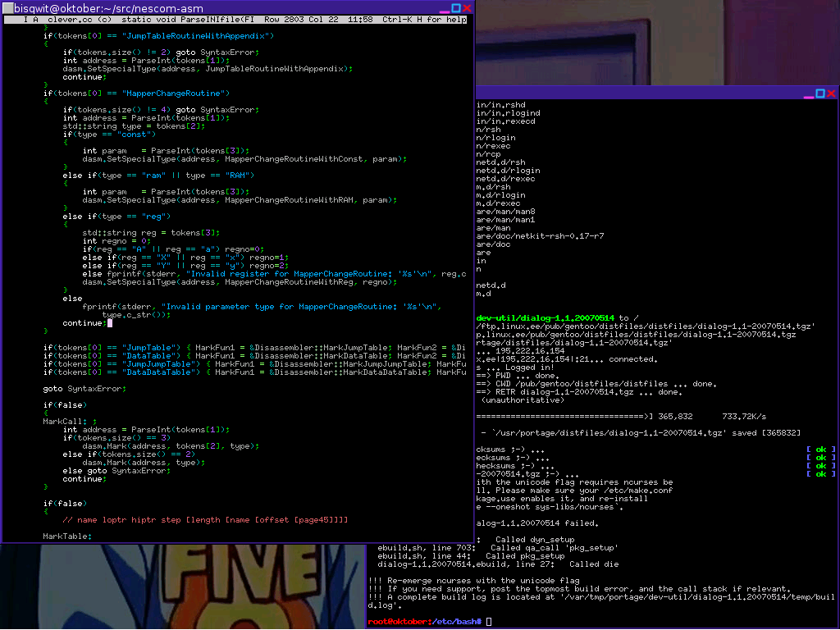Click the 'goto SyntaxError;' line below DataDataTable
Screen dimensions: 840x630
coord(84,388)
